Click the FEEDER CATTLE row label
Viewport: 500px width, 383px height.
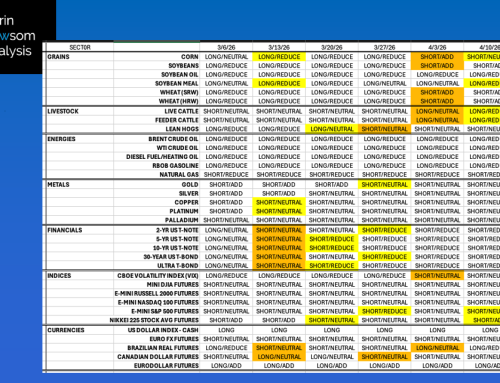click(x=177, y=120)
